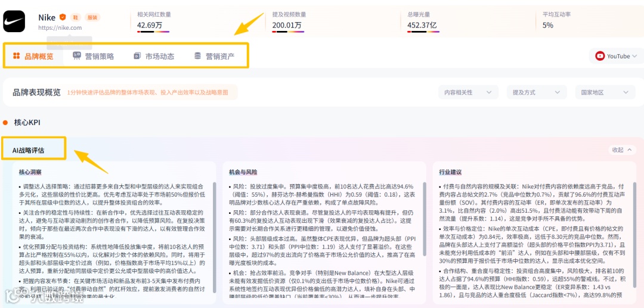Click the orange verified shield badge beside Nike
Screen dimensions: 644x308
point(63,17)
